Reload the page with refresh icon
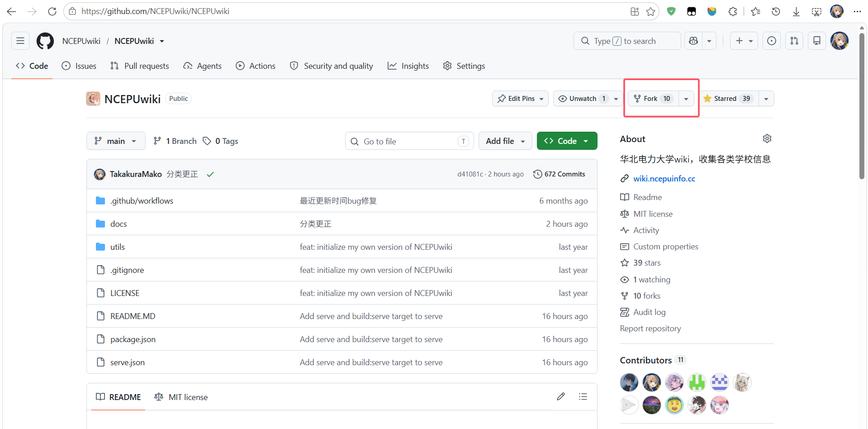 (52, 11)
